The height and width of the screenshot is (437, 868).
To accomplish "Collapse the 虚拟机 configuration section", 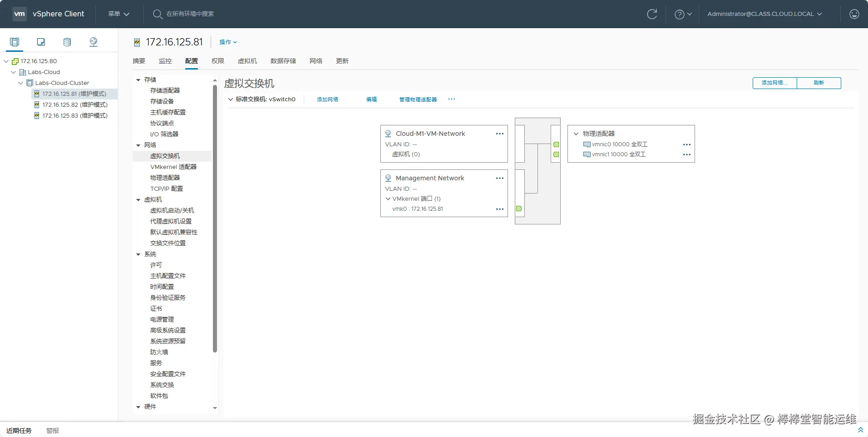I will pos(138,200).
